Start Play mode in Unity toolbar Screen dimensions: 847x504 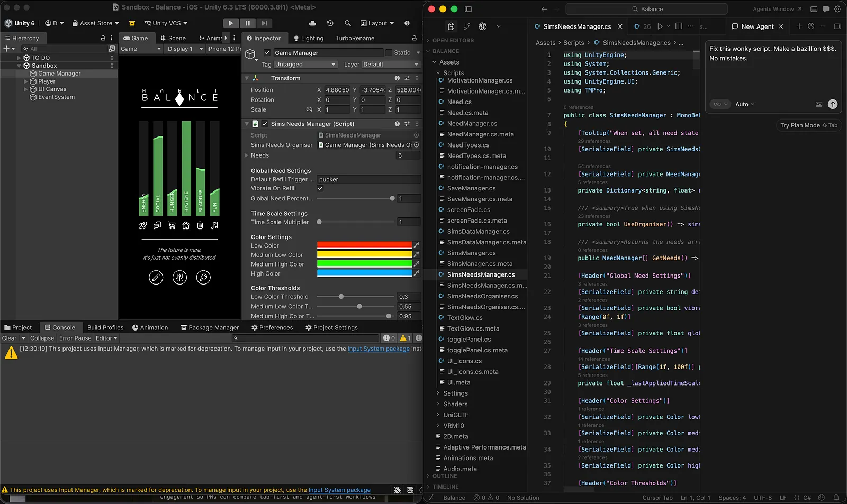pyautogui.click(x=231, y=23)
